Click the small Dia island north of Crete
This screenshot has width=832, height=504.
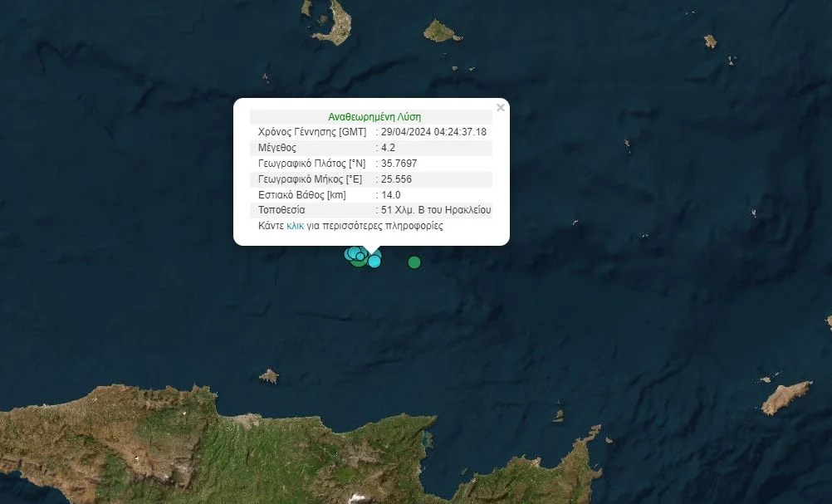(268, 377)
